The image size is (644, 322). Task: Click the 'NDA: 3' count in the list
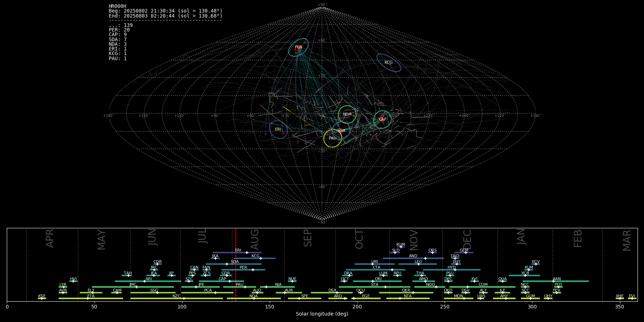(118, 44)
